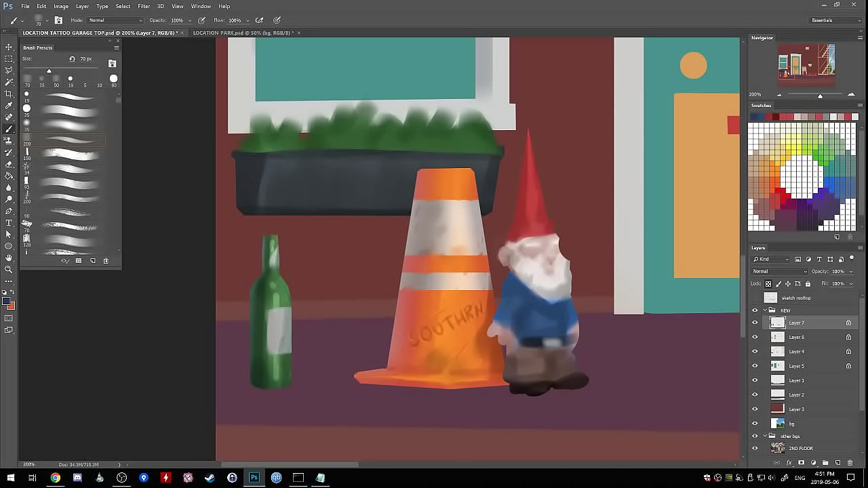Switch to the LOCATION PARK.psd tab
The width and height of the screenshot is (868, 488).
coord(242,33)
